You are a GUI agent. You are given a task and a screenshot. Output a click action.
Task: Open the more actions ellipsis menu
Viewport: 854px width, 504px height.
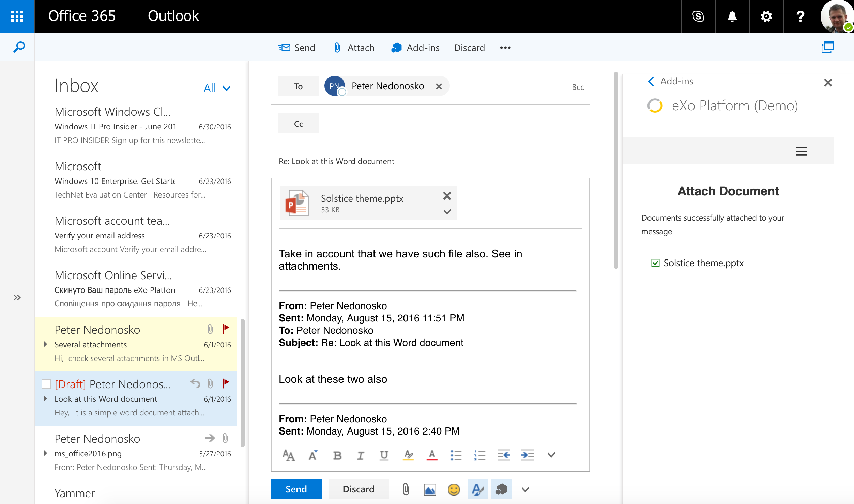point(505,48)
